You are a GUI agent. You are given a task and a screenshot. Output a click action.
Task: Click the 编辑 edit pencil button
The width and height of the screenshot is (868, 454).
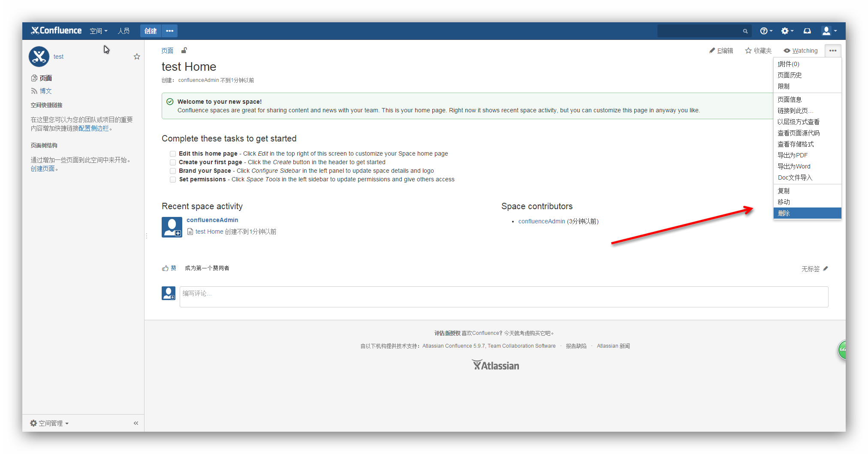[721, 51]
